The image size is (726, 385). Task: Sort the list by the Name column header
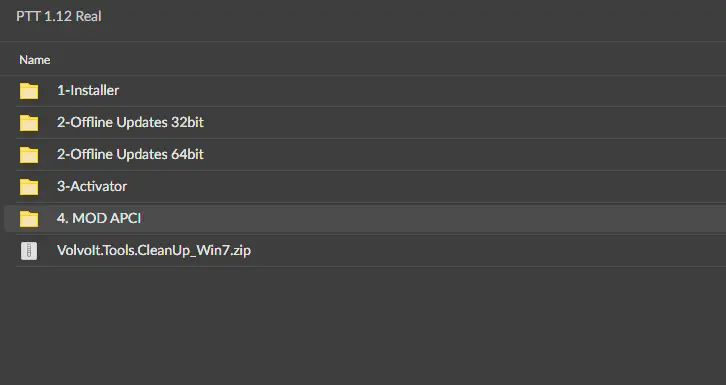pyautogui.click(x=35, y=60)
